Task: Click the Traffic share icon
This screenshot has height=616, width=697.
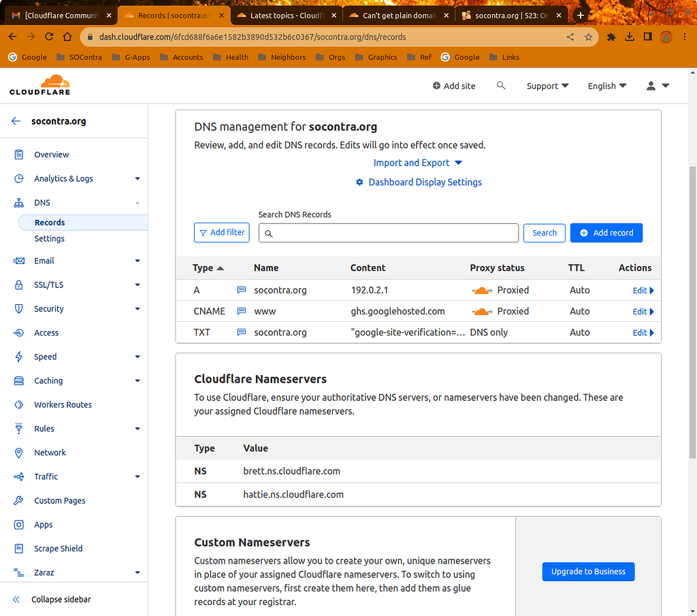Action: [x=18, y=477]
